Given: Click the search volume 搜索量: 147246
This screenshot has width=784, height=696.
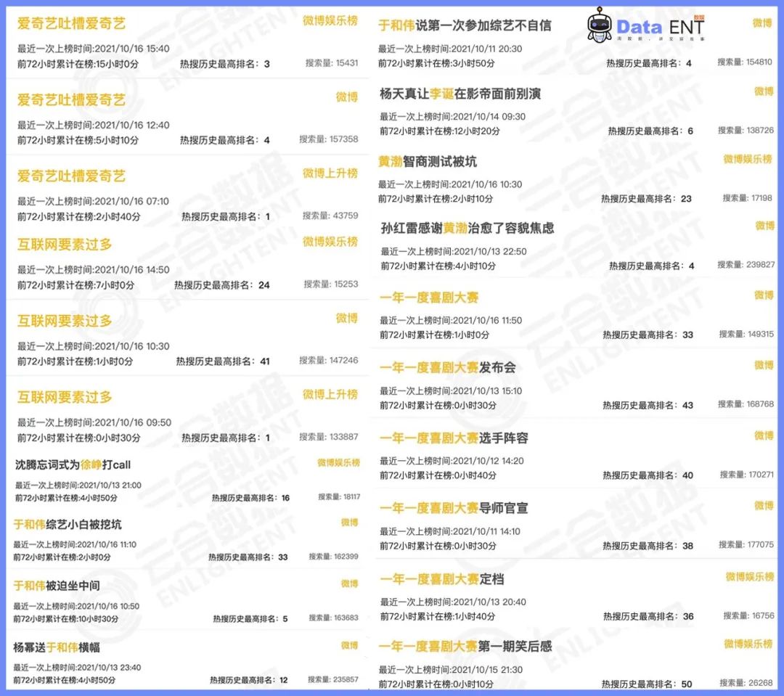Looking at the screenshot, I should (329, 360).
